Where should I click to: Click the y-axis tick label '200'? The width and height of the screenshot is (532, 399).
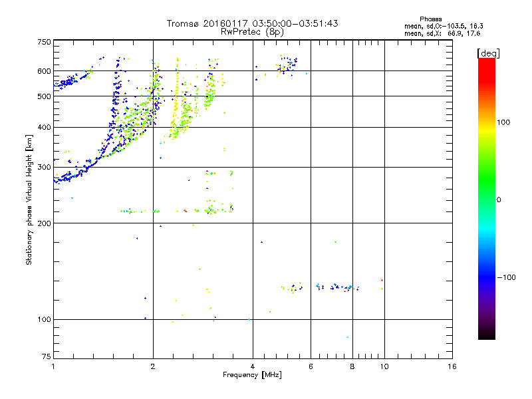pos(44,223)
